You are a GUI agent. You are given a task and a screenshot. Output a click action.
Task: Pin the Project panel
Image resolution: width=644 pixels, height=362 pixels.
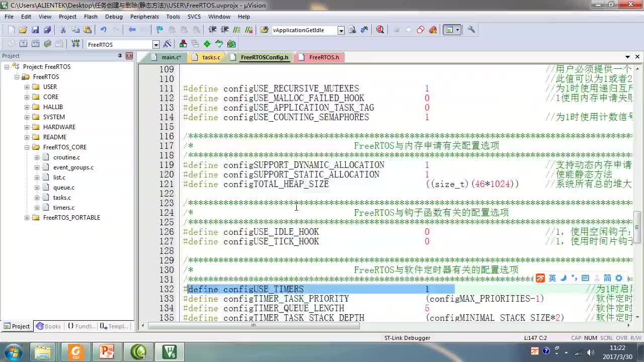[120, 56]
